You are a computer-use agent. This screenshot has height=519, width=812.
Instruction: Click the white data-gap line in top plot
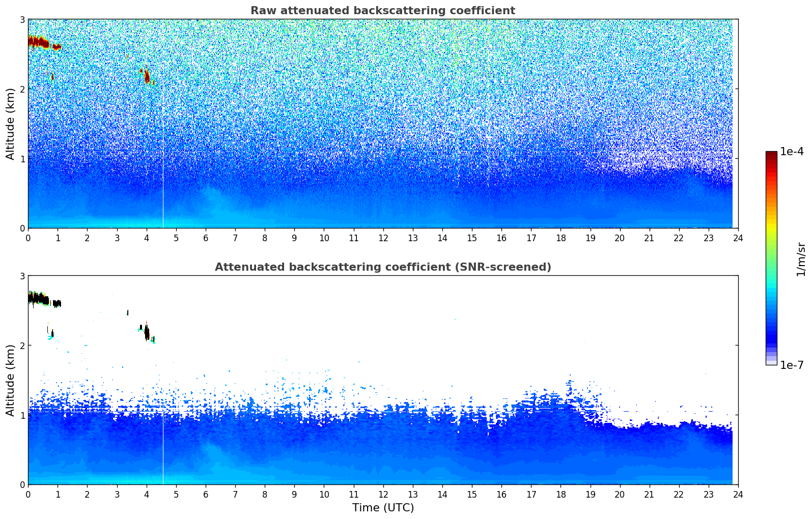163,124
